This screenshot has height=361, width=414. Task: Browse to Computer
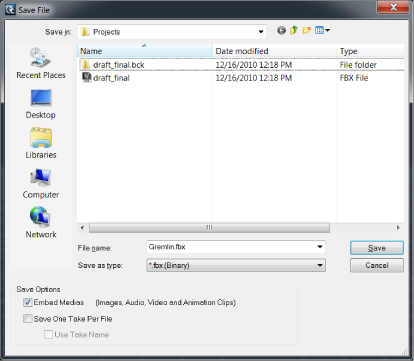point(41,183)
